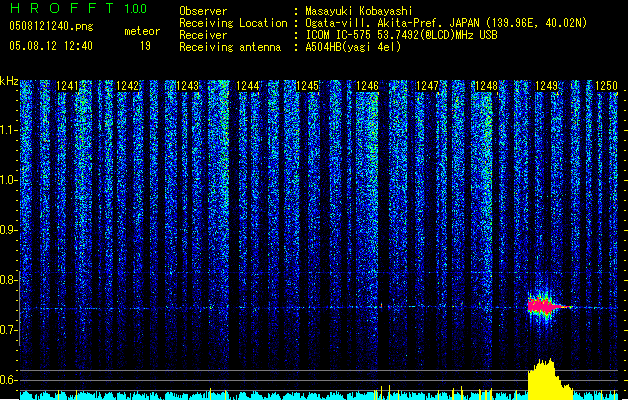Click the kHz axis unit label
629x400 pixels.
9,81
